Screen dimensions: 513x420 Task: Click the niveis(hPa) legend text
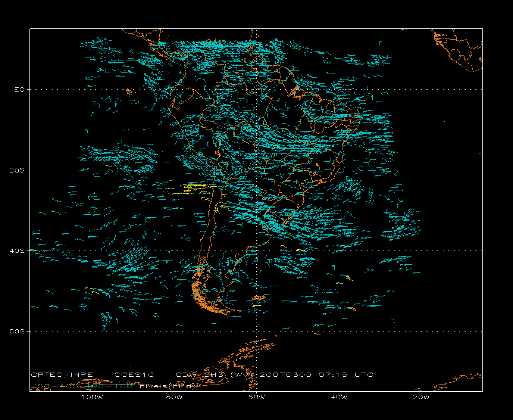tap(168, 386)
